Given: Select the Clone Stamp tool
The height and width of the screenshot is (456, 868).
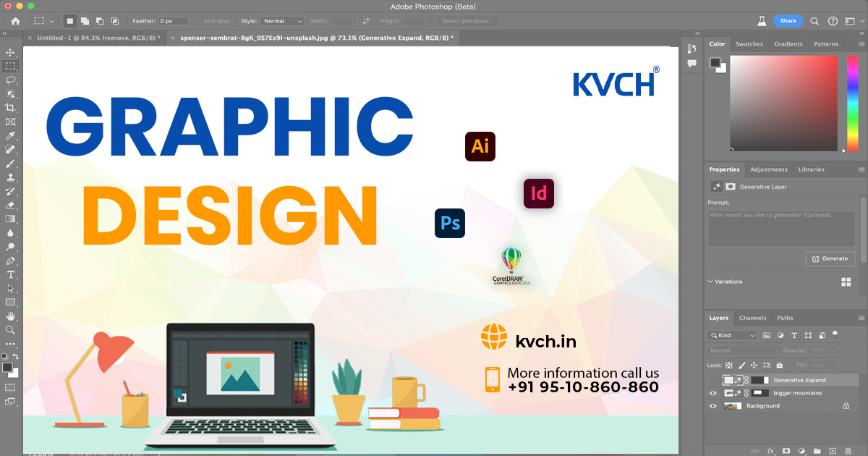Looking at the screenshot, I should [x=10, y=177].
